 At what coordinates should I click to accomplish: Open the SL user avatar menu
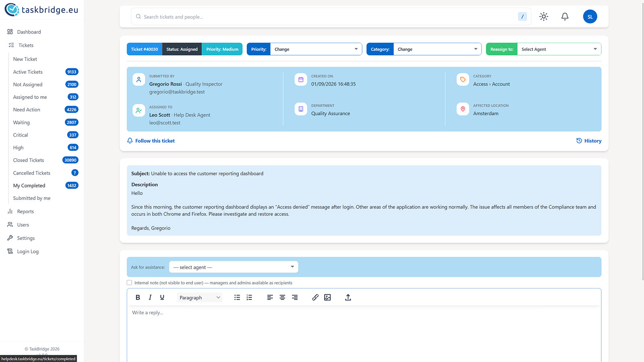tap(590, 16)
